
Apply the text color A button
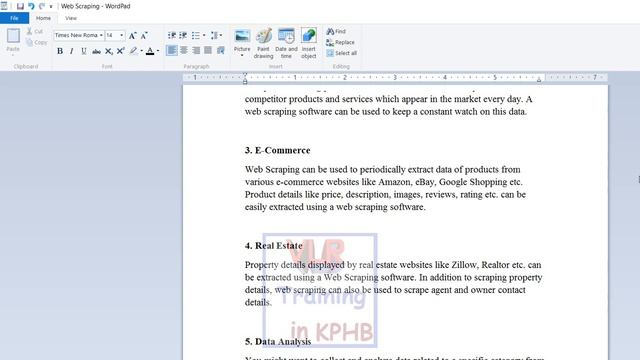(x=150, y=51)
